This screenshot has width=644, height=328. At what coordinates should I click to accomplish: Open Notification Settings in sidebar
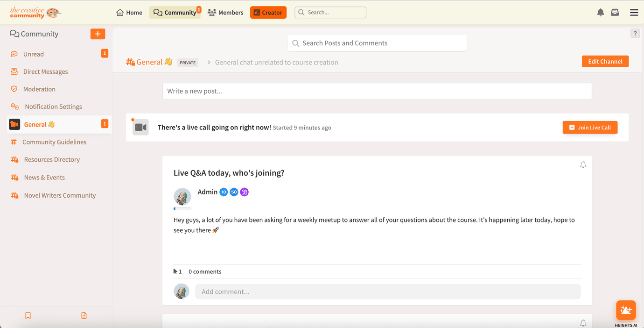coord(53,107)
